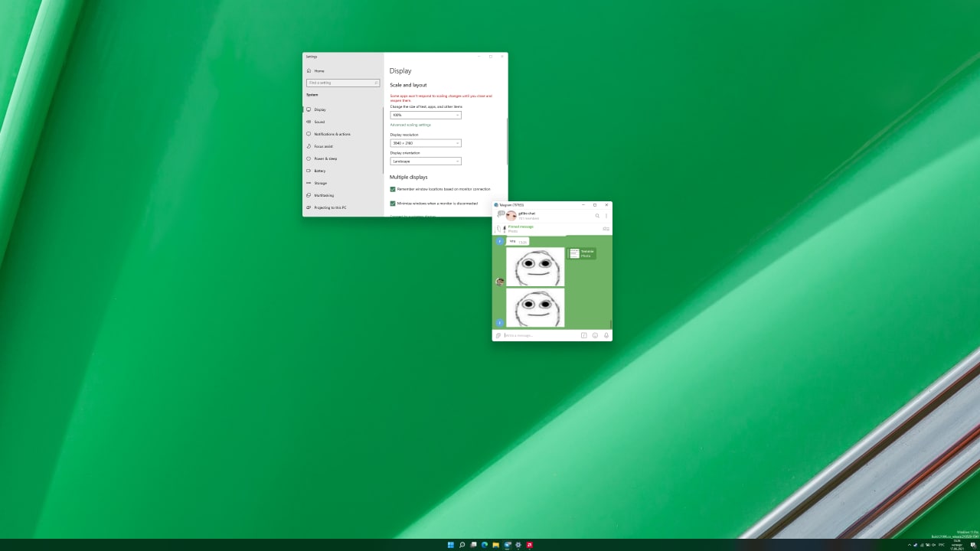Click the sender avatar beside the photos

tap(500, 282)
